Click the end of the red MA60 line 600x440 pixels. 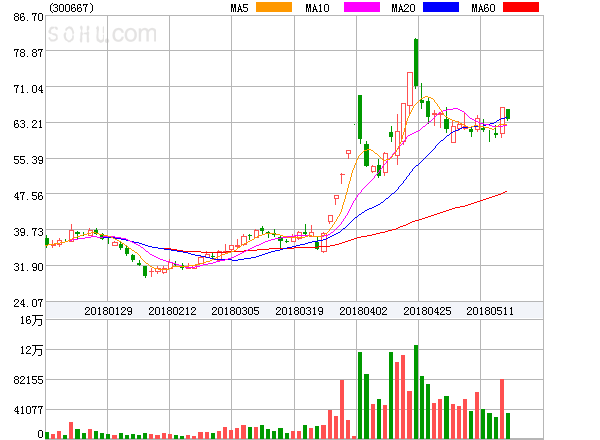[506, 191]
